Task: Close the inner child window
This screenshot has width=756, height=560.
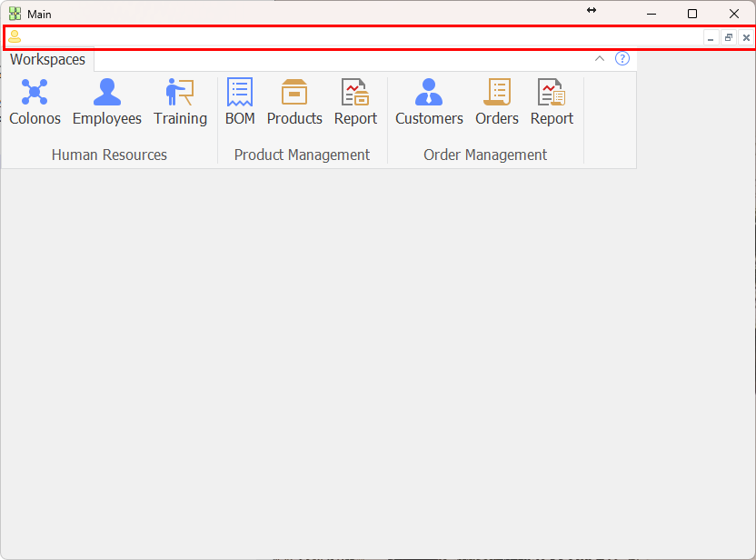Action: [x=746, y=38]
